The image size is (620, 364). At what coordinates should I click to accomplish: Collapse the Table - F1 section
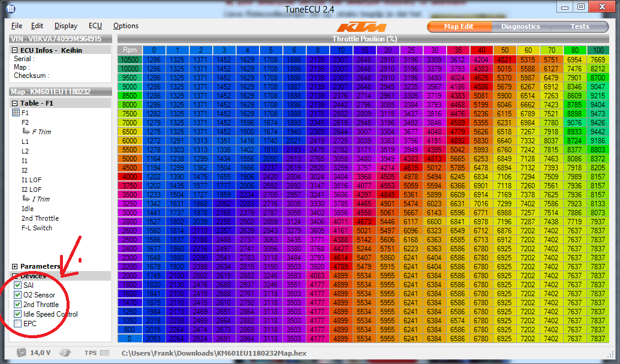tap(15, 103)
